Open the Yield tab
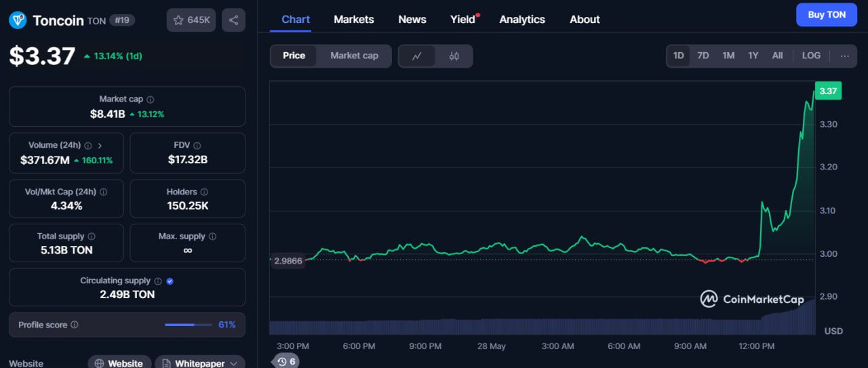 [464, 19]
